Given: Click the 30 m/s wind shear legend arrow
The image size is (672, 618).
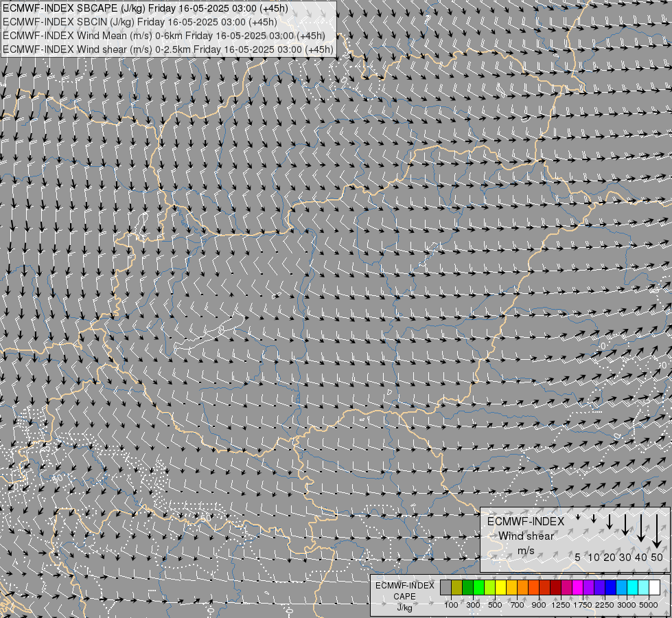Looking at the screenshot, I should 625,525.
